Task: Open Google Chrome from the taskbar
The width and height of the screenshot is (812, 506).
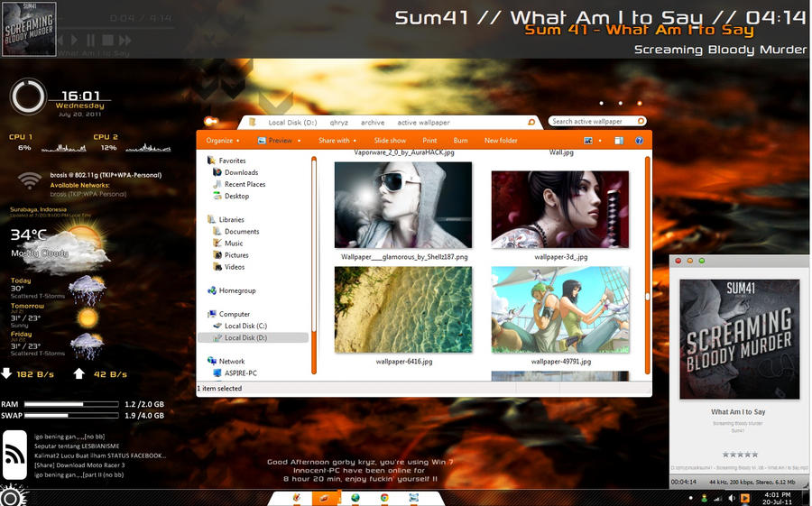Action: pyautogui.click(x=384, y=498)
